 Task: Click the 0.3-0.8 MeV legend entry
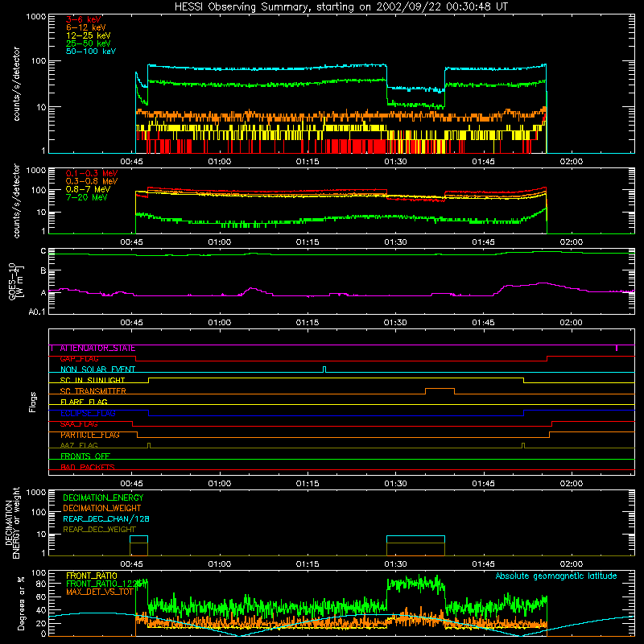[92, 181]
